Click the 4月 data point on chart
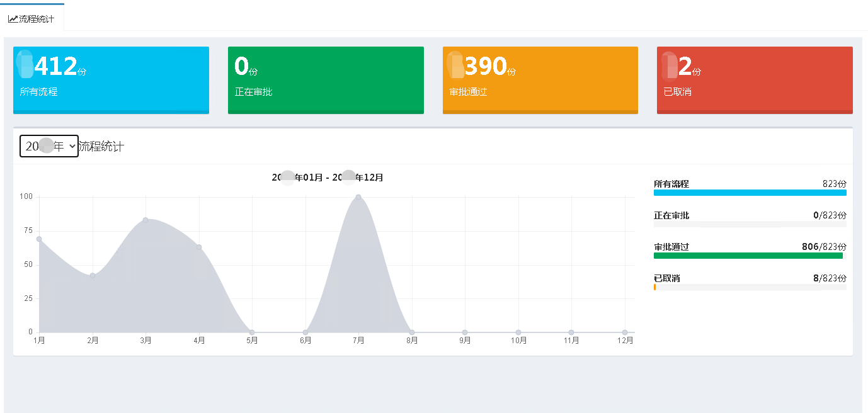This screenshot has height=413, width=868. pyautogui.click(x=199, y=247)
